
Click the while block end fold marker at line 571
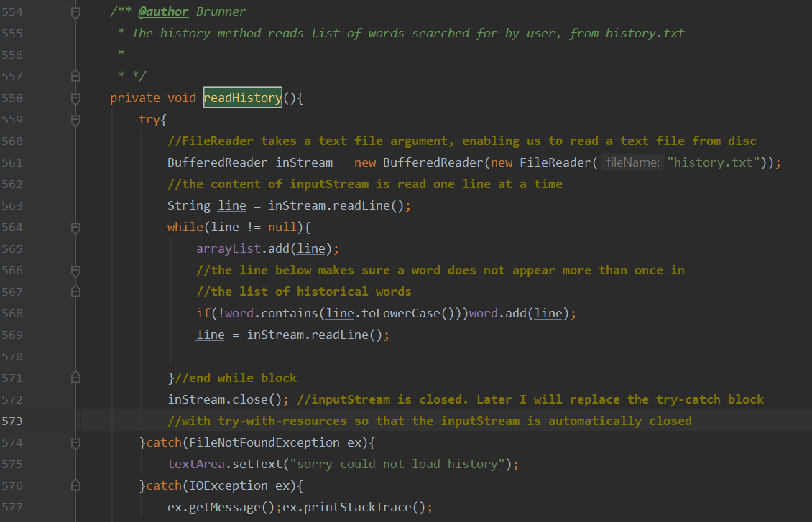75,378
